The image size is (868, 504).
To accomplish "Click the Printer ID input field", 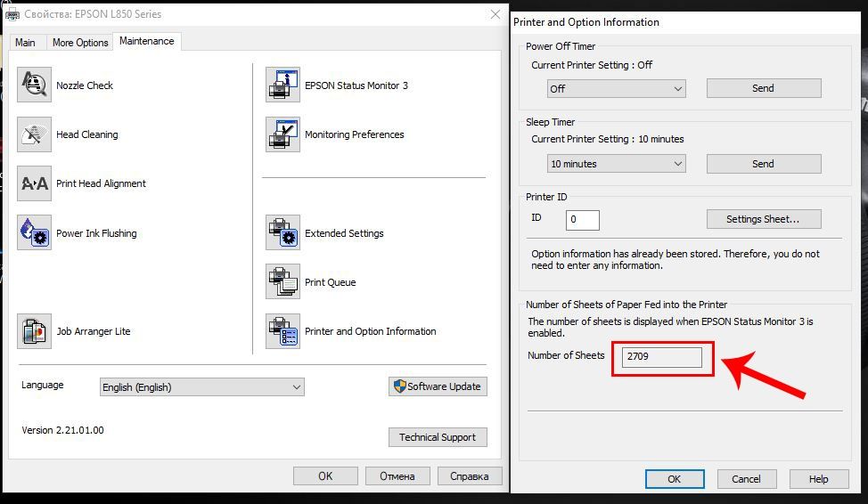I will coord(582,220).
